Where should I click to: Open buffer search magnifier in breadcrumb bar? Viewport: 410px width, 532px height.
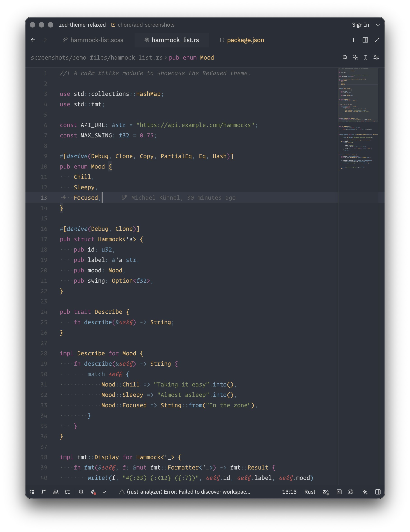tap(345, 57)
